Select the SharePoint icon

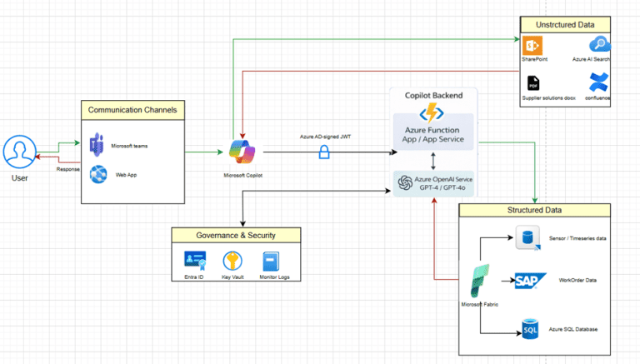pos(532,45)
